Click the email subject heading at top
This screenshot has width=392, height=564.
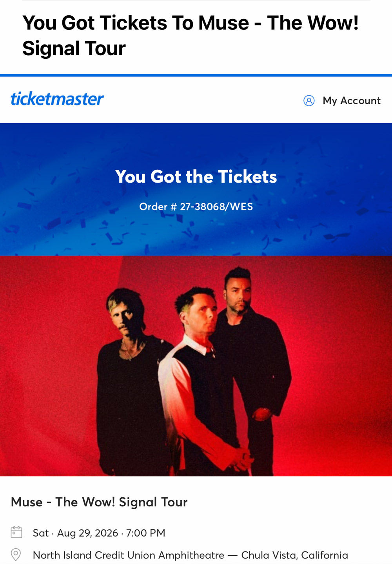click(x=191, y=36)
